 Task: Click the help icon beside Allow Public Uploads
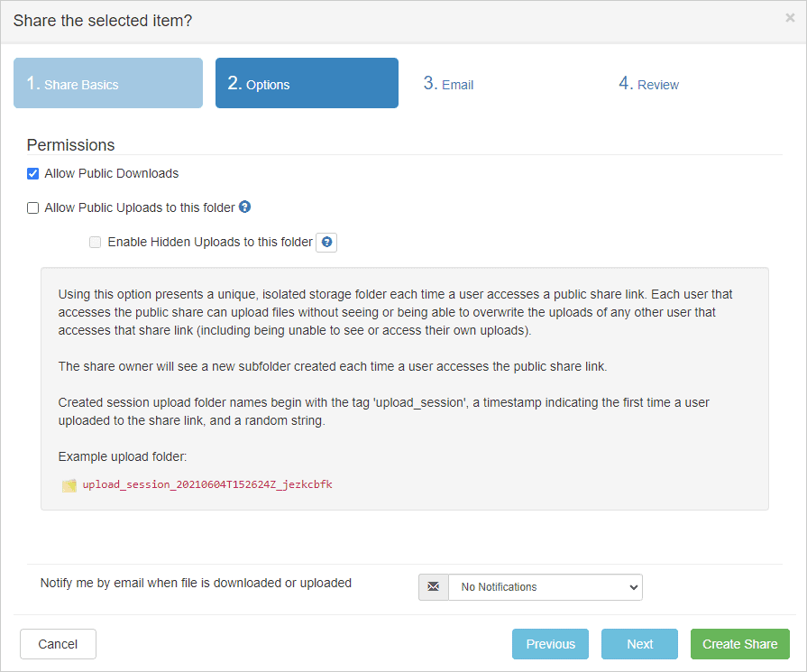(x=244, y=207)
